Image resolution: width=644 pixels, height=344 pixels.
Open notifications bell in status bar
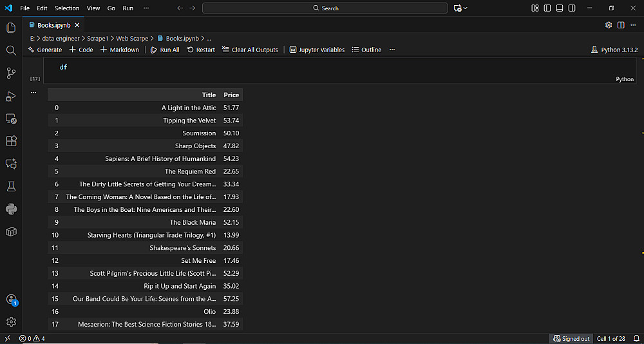[636, 339]
